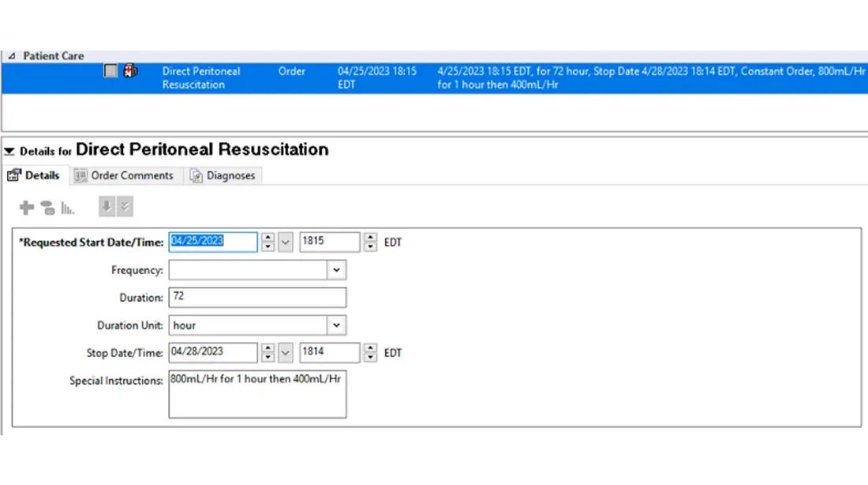Open the Duration Unit dropdown

click(335, 325)
